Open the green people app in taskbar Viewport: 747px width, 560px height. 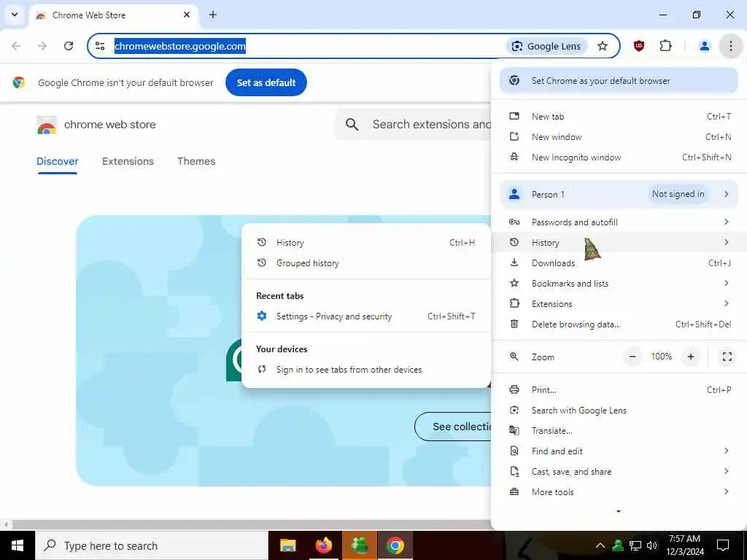pos(360,545)
